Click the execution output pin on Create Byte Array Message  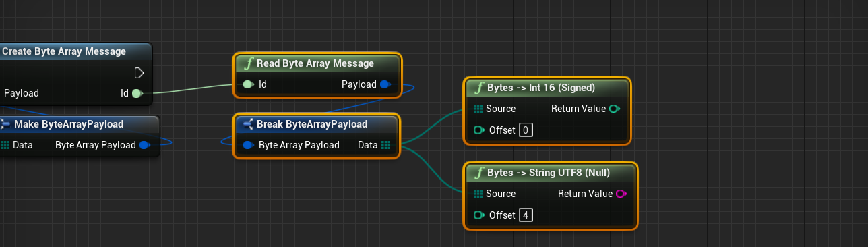(x=139, y=72)
